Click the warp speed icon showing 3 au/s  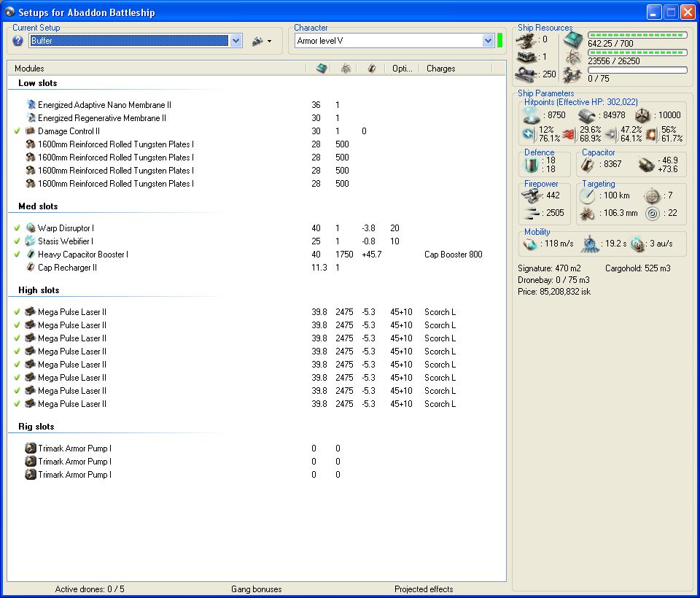(637, 244)
